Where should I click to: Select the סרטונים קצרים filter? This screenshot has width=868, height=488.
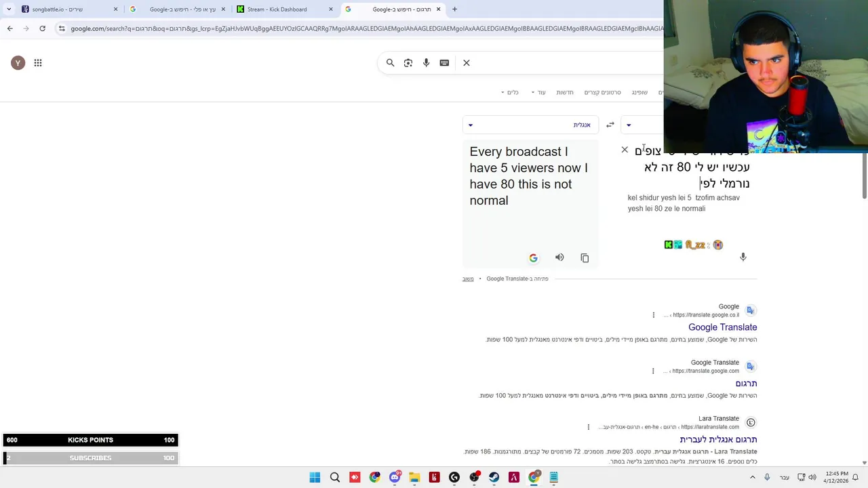point(603,92)
